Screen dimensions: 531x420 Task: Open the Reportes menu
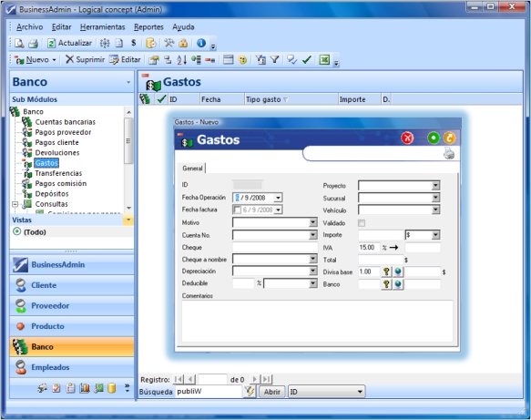click(x=148, y=26)
